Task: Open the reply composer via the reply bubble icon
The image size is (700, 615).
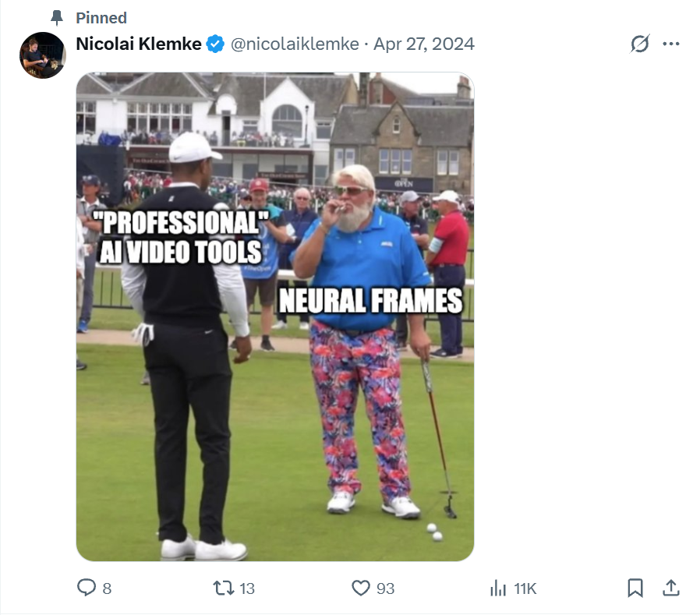Action: point(87,590)
